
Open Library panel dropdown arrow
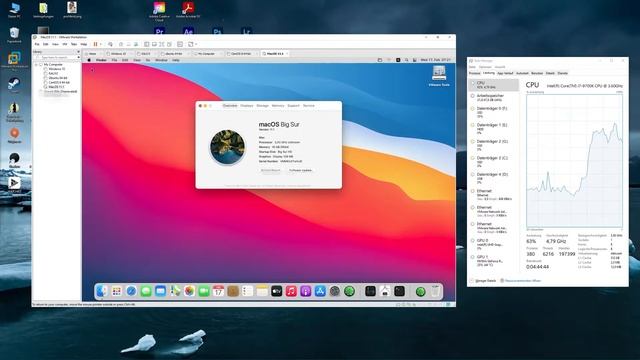click(78, 52)
